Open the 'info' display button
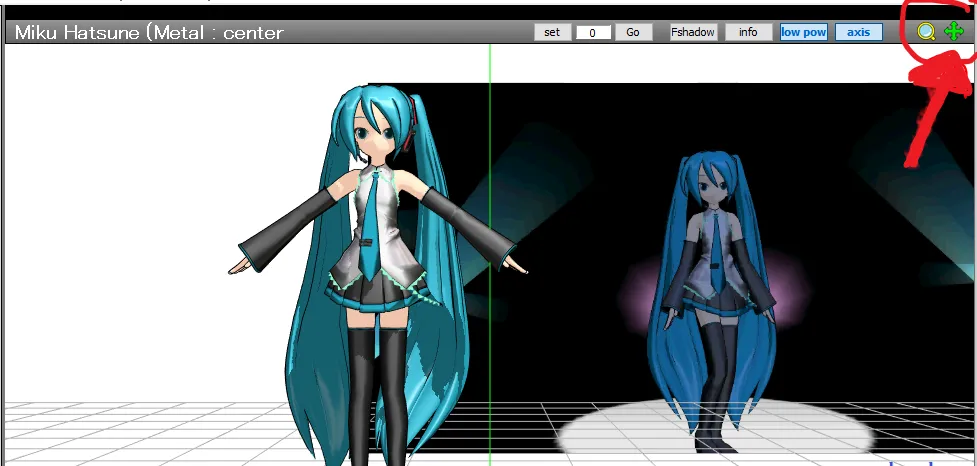Screen dimensions: 977x466 tap(748, 32)
